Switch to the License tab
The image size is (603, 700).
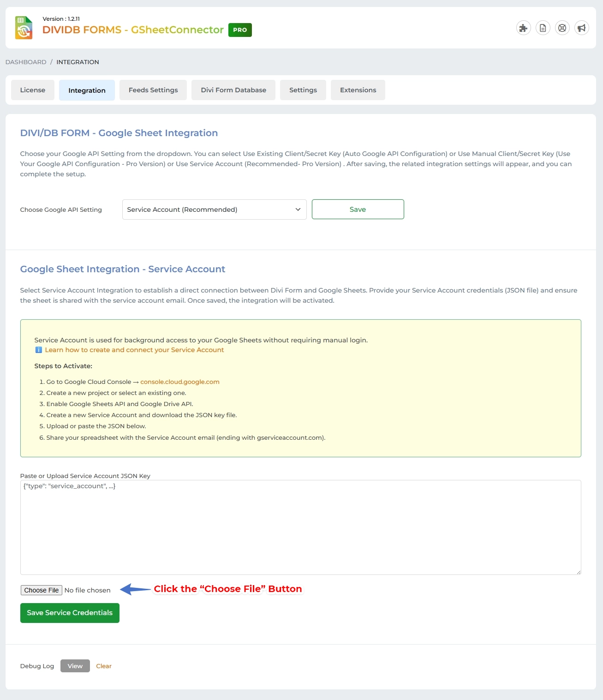tap(32, 90)
